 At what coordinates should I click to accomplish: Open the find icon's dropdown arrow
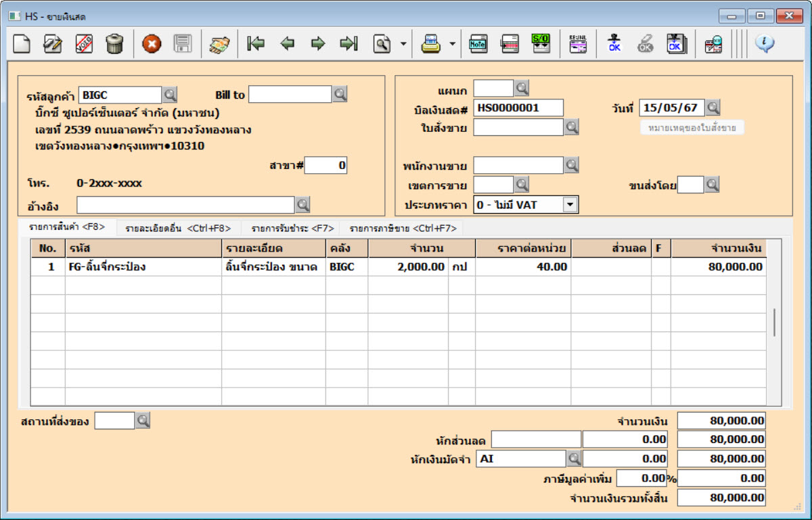403,45
